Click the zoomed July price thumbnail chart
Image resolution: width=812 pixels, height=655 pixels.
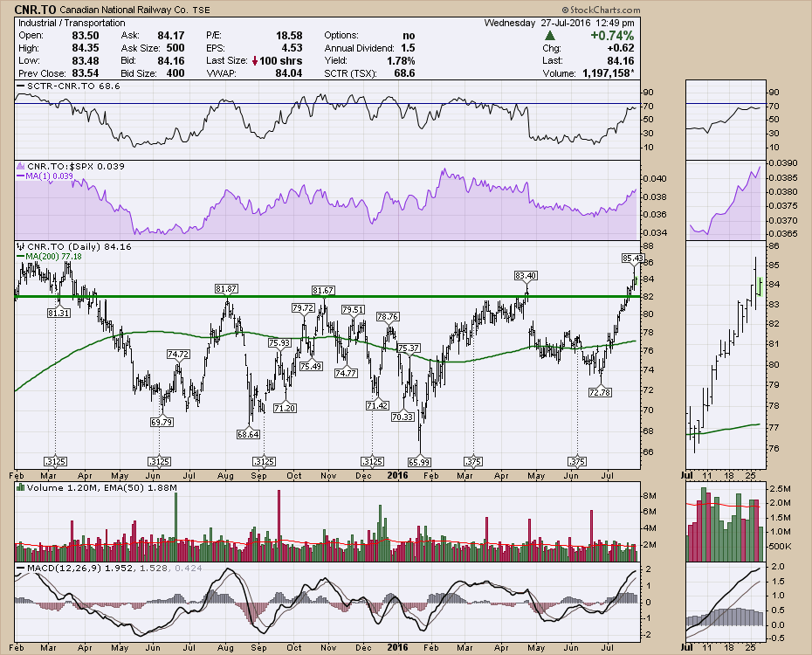tap(726, 355)
